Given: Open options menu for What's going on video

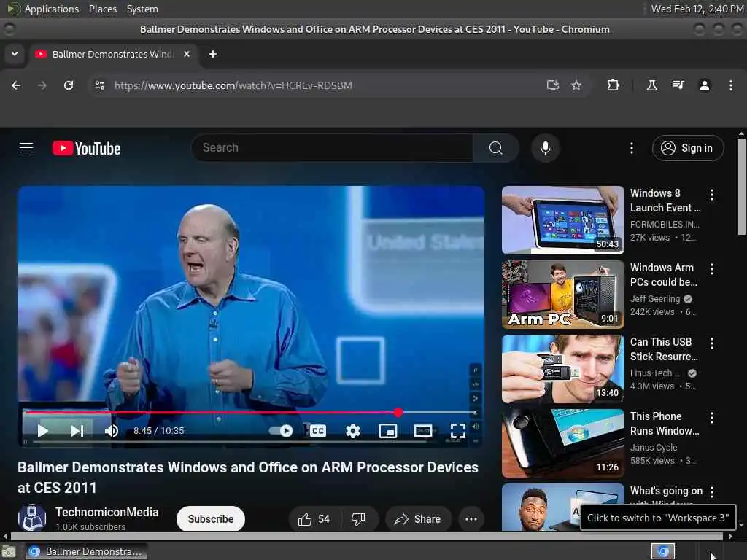Looking at the screenshot, I should pos(712,492).
